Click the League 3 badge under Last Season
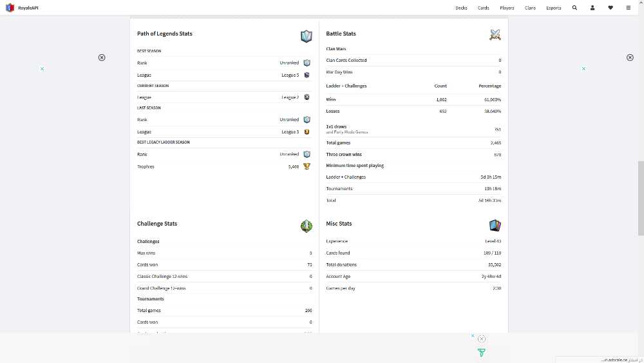 307,132
